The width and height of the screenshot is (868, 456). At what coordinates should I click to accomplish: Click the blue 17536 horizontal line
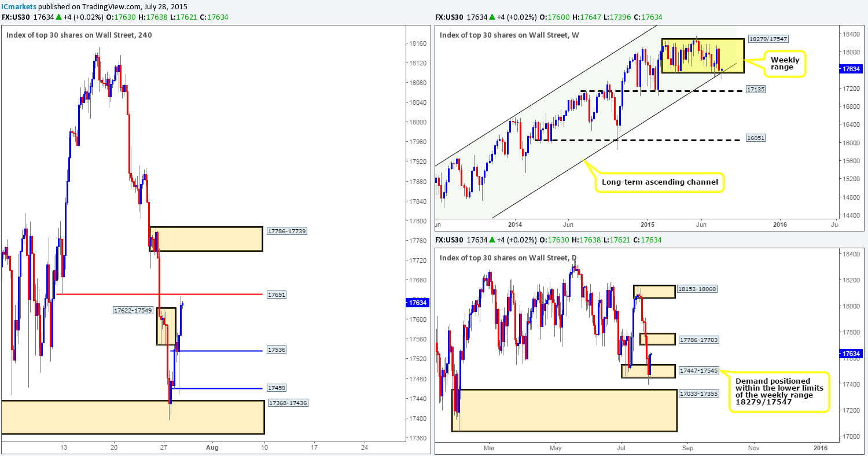[217, 351]
